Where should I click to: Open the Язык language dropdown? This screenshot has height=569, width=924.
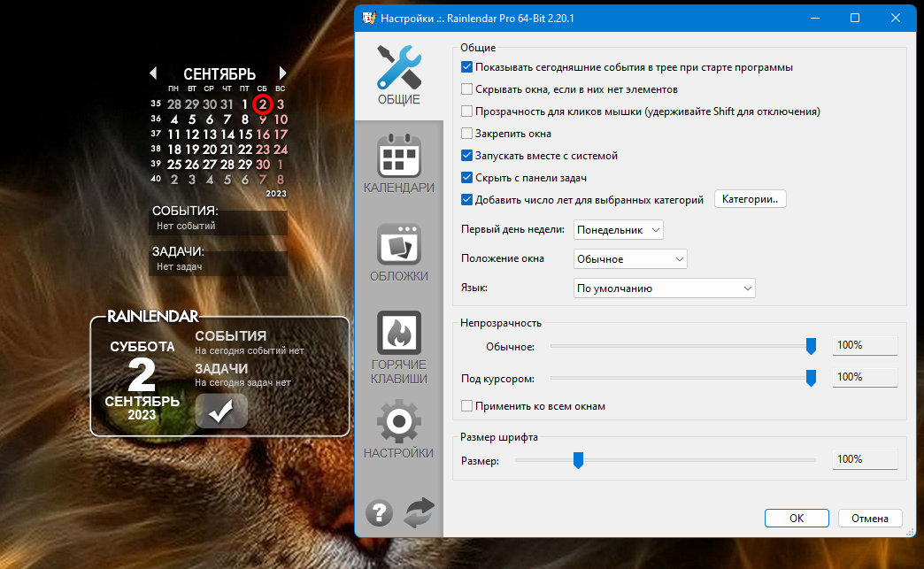coord(664,288)
